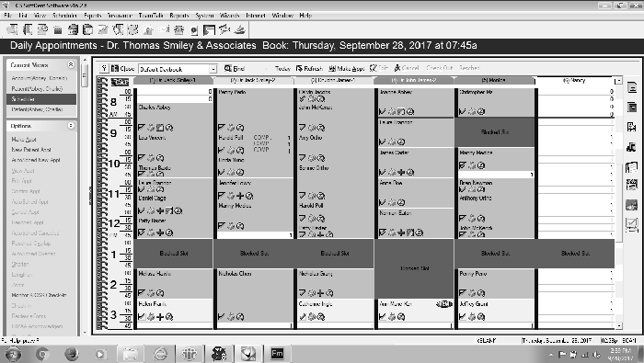Viewport: 644px width, 363px height.
Task: Click the Today button
Action: (x=282, y=69)
